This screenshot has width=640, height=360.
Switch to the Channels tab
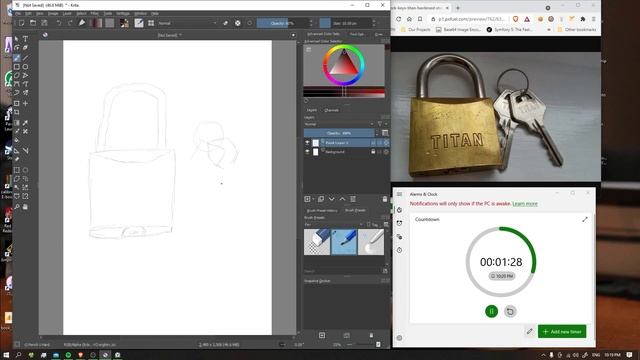point(331,110)
